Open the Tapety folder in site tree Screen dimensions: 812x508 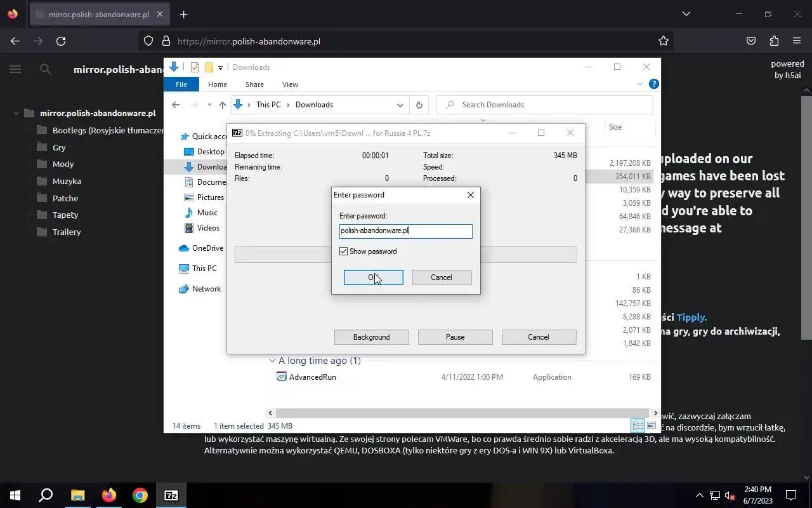(65, 215)
